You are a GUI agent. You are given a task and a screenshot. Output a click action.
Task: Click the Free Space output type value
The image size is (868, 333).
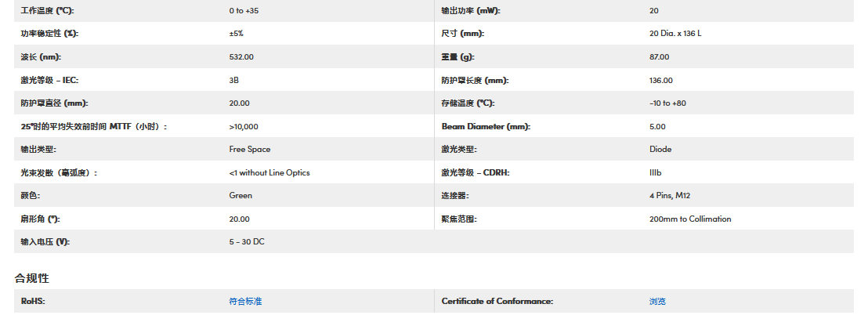point(250,149)
